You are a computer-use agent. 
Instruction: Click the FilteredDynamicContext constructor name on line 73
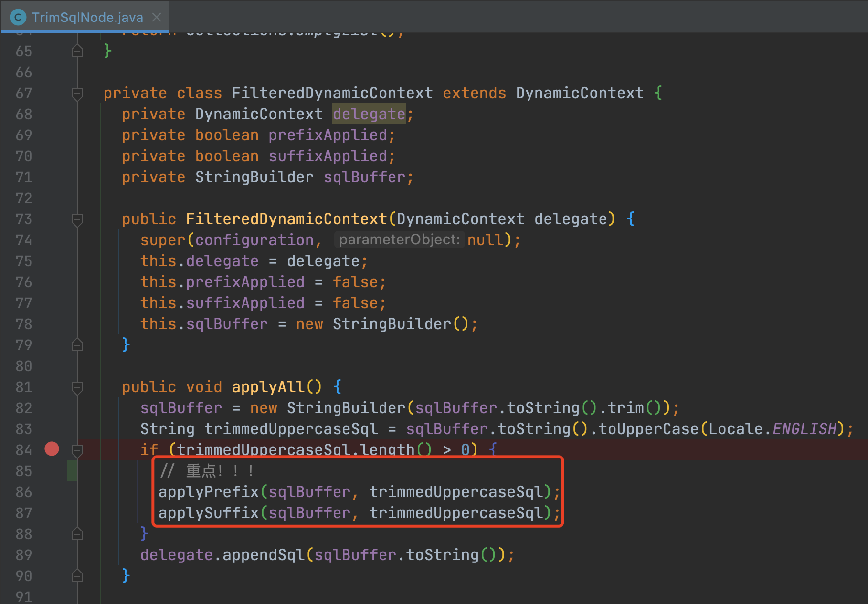click(286, 219)
